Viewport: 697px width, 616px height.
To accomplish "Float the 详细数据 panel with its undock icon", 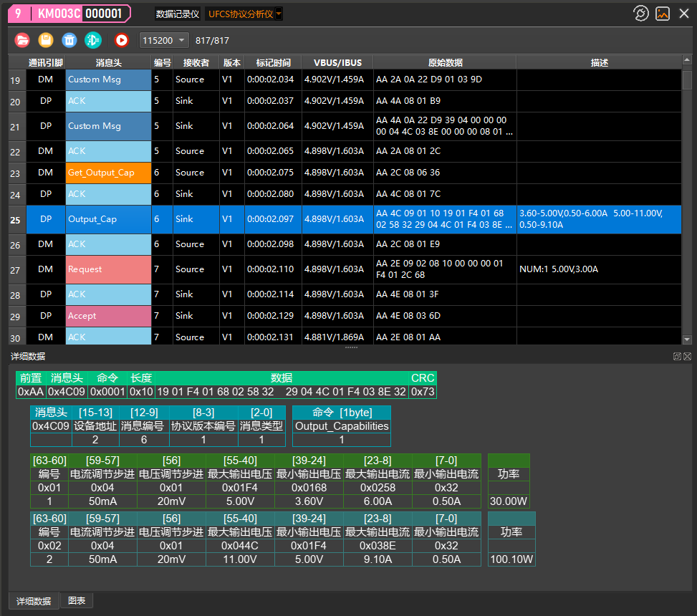I will click(x=676, y=356).
